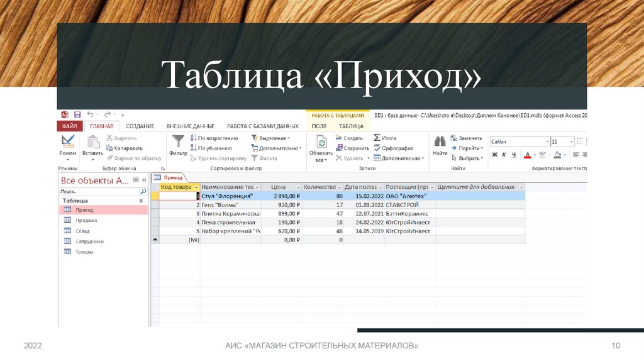Collapse the Таблицы group in navigation pane
The height and width of the screenshot is (361, 644).
point(142,201)
